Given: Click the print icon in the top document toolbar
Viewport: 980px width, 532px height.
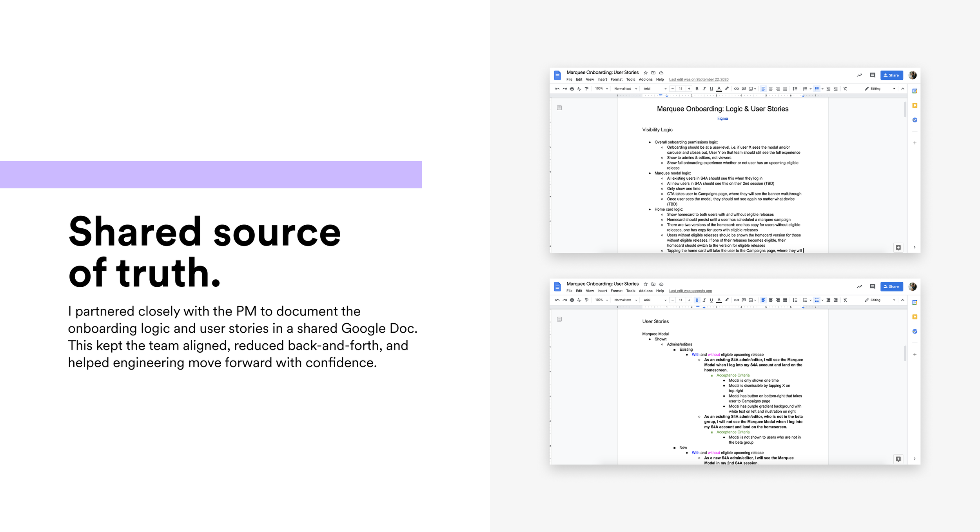Looking at the screenshot, I should [x=572, y=89].
